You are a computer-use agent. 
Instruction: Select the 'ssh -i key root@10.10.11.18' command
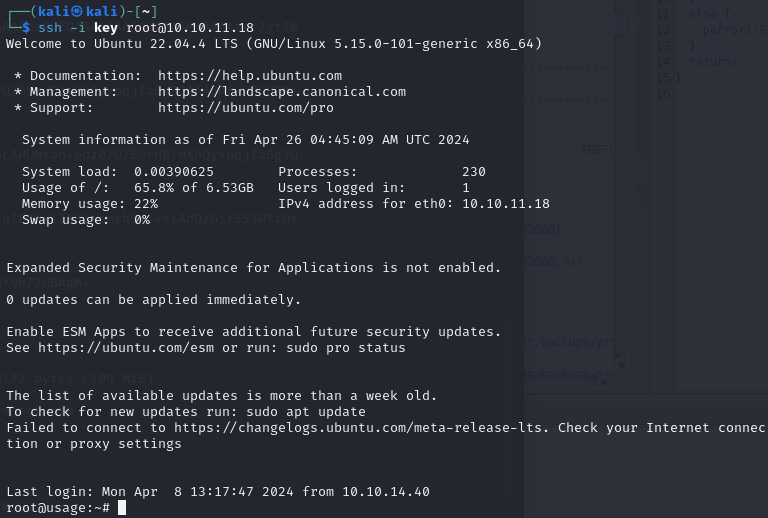coord(146,28)
